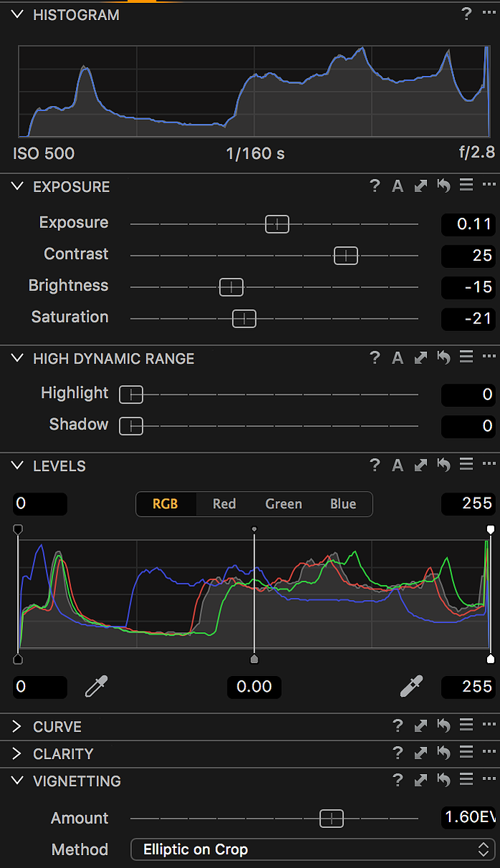The height and width of the screenshot is (868, 500).
Task: Click the Brightness value field -15
Action: [x=468, y=287]
